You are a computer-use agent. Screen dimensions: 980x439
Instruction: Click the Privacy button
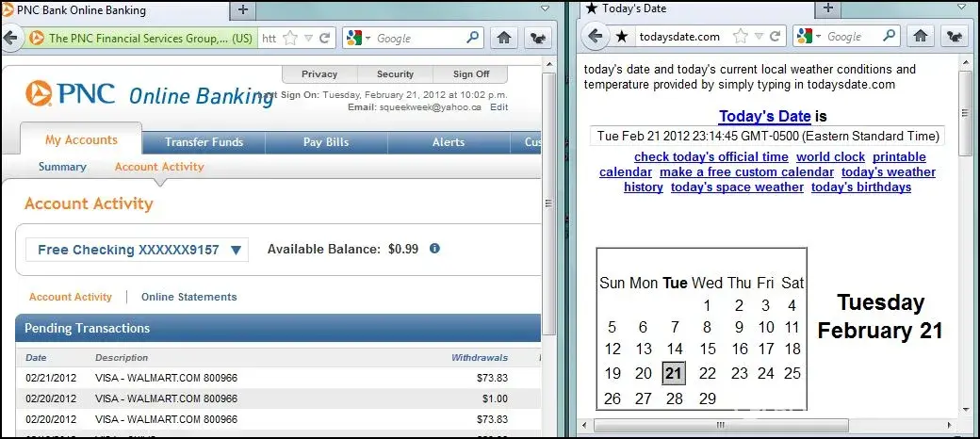319,73
